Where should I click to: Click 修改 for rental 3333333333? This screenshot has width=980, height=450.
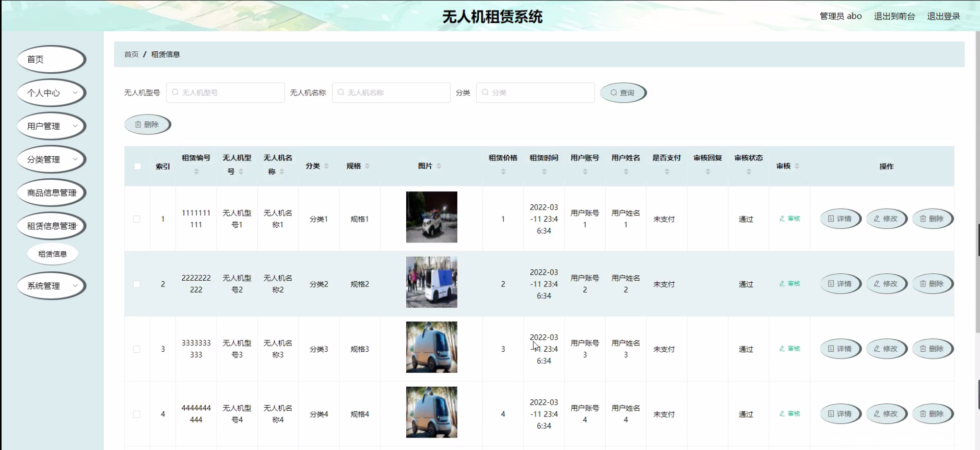pyautogui.click(x=886, y=349)
